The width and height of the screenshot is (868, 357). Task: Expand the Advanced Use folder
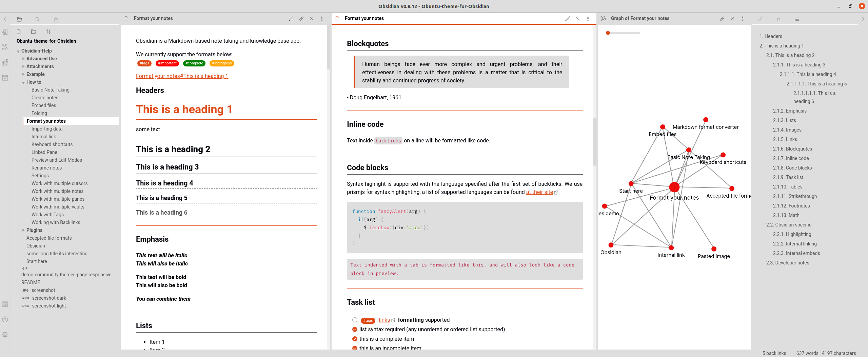(x=23, y=59)
